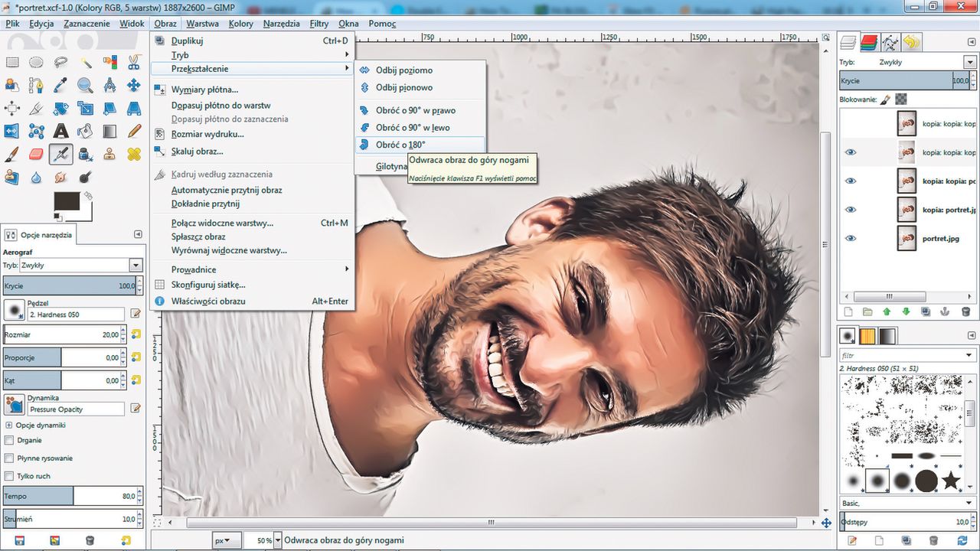Open the Prowadnice submenu
The width and height of the screenshot is (980, 551).
click(252, 269)
